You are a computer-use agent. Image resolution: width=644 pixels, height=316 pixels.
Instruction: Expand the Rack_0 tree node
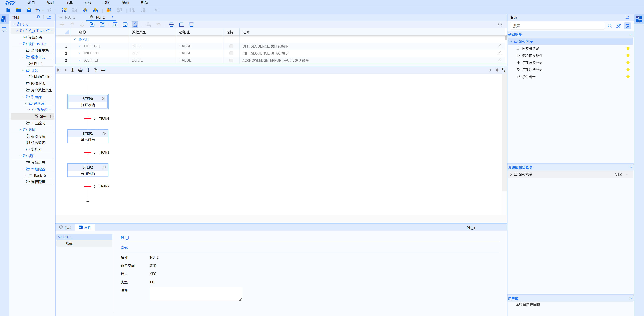click(x=25, y=175)
